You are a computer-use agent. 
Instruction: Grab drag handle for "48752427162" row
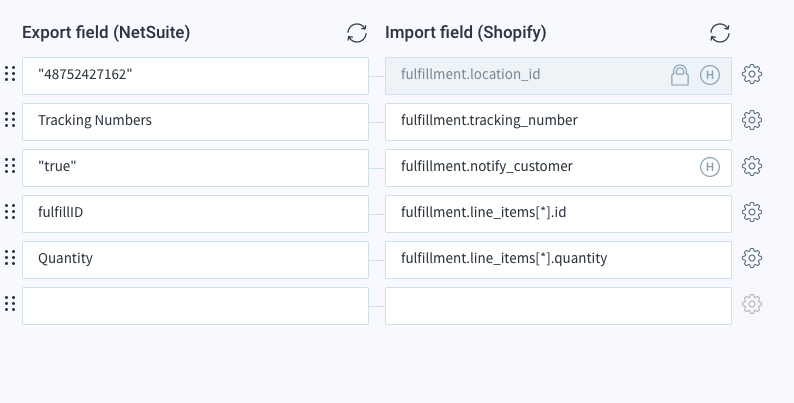point(10,74)
